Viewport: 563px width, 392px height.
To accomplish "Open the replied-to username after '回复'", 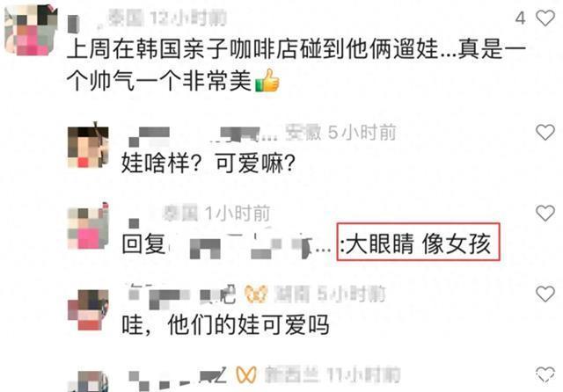I will (x=250, y=244).
